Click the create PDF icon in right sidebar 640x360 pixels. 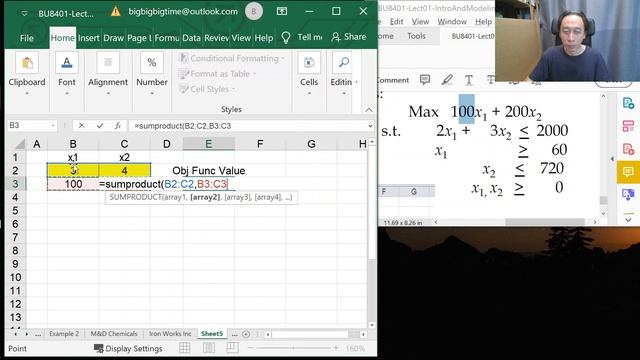[628, 149]
